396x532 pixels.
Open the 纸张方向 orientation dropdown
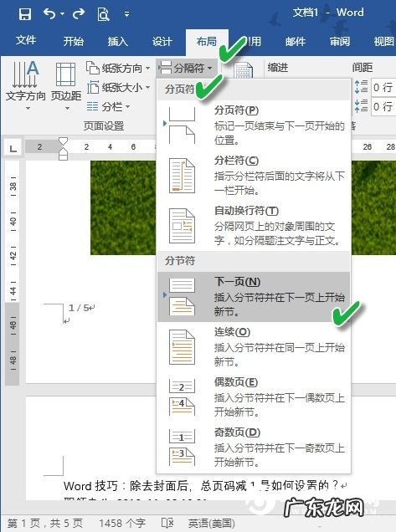[x=118, y=69]
